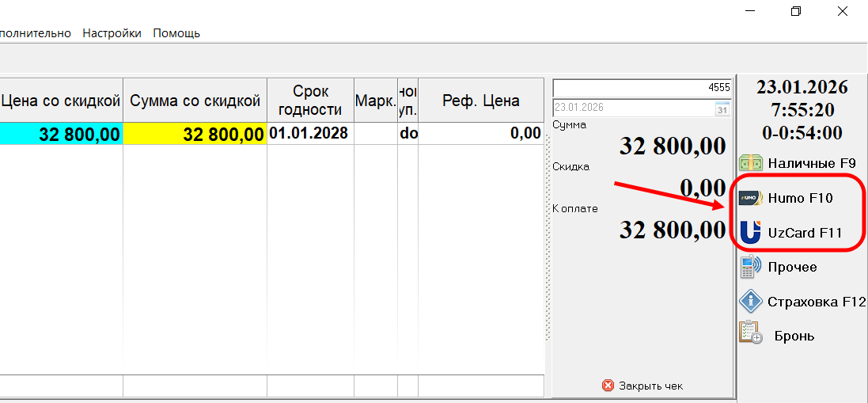Click the Наличные F9 label
Viewport: 868px width, 403px height.
coord(812,163)
